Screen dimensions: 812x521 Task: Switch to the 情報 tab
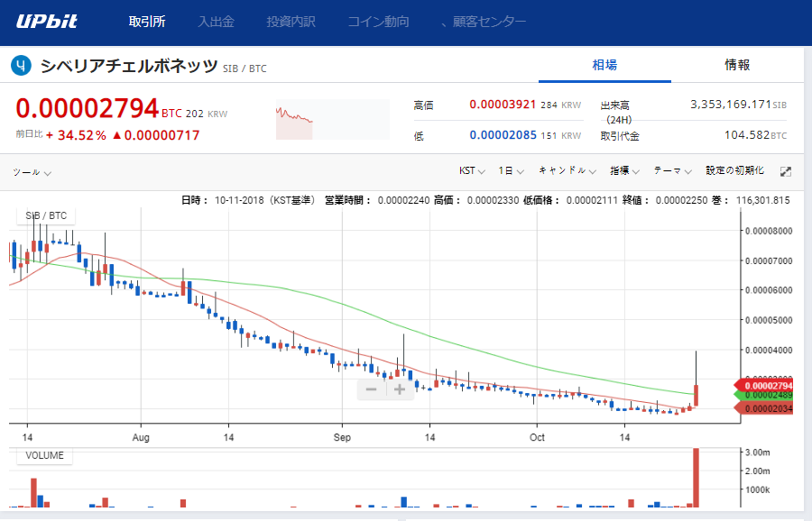pyautogui.click(x=737, y=65)
